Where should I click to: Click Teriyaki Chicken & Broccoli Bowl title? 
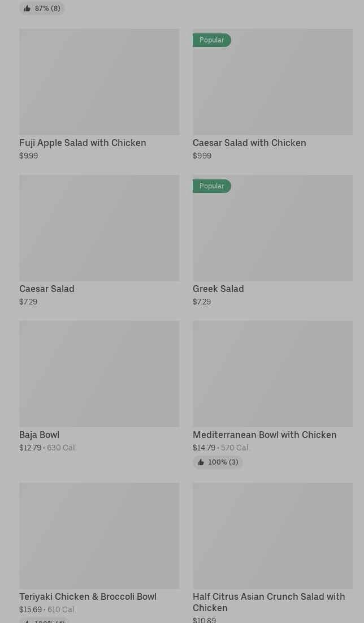tap(88, 597)
